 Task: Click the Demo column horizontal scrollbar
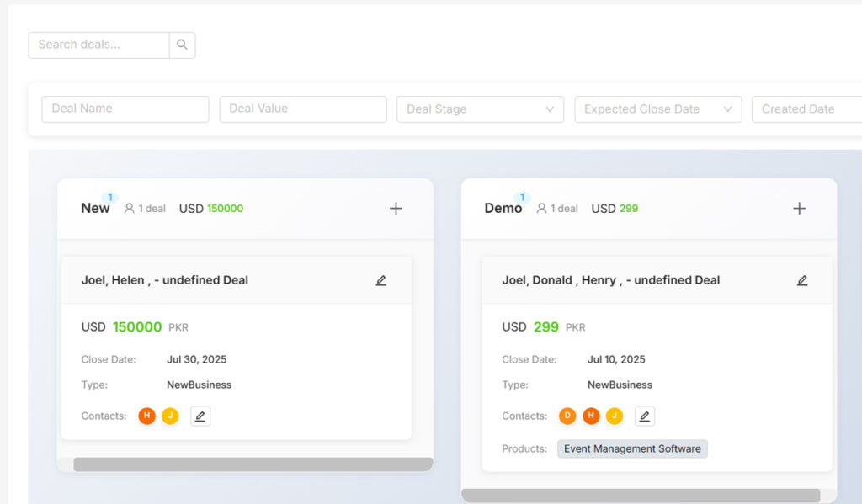tap(641, 496)
